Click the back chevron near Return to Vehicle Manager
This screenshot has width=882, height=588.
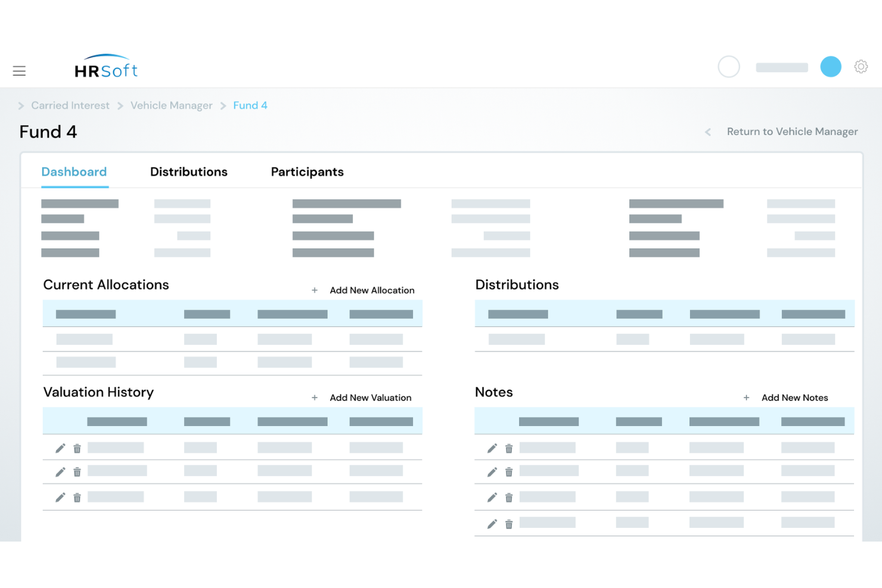pos(707,132)
